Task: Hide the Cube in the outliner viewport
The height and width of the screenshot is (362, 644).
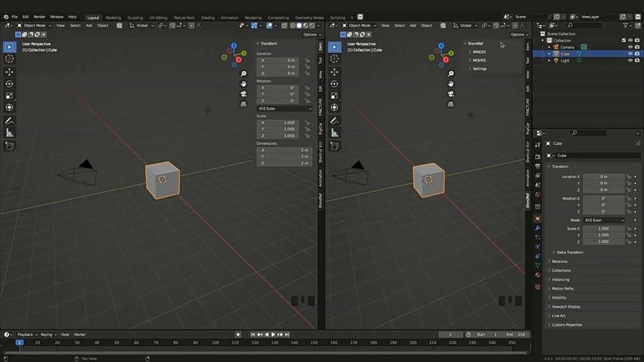Action: (x=630, y=54)
